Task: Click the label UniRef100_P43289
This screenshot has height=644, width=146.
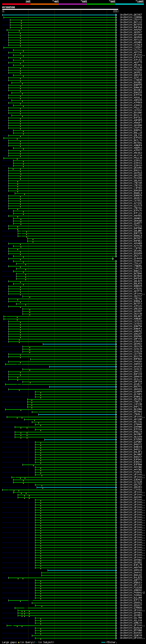Action: pyautogui.click(x=131, y=70)
